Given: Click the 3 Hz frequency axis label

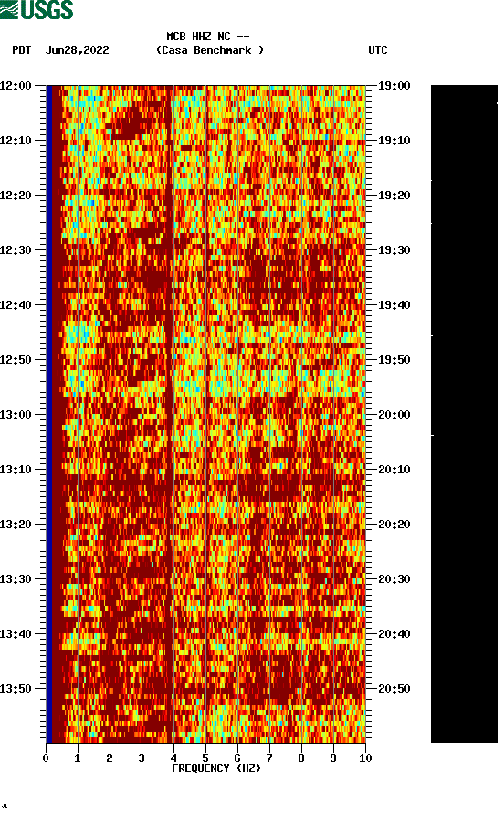Looking at the screenshot, I should pos(142,758).
